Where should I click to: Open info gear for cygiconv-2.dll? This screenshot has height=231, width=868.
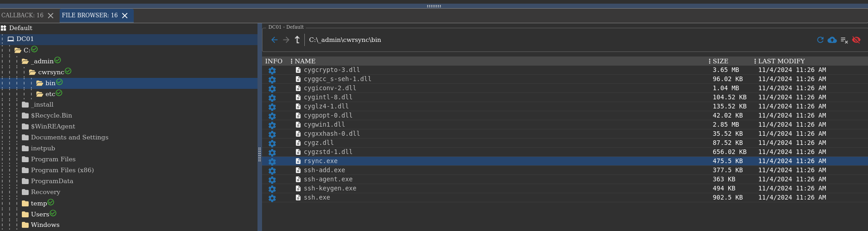pos(272,89)
